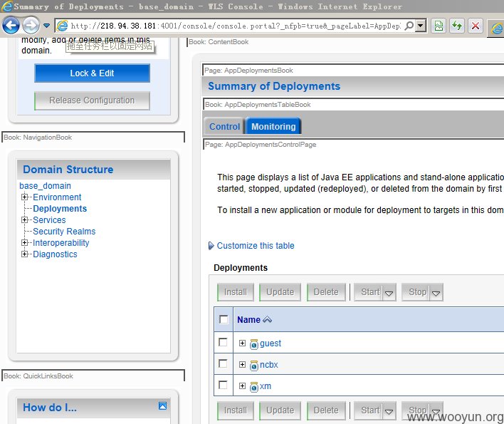Expand Customize this table triangle

(211, 245)
